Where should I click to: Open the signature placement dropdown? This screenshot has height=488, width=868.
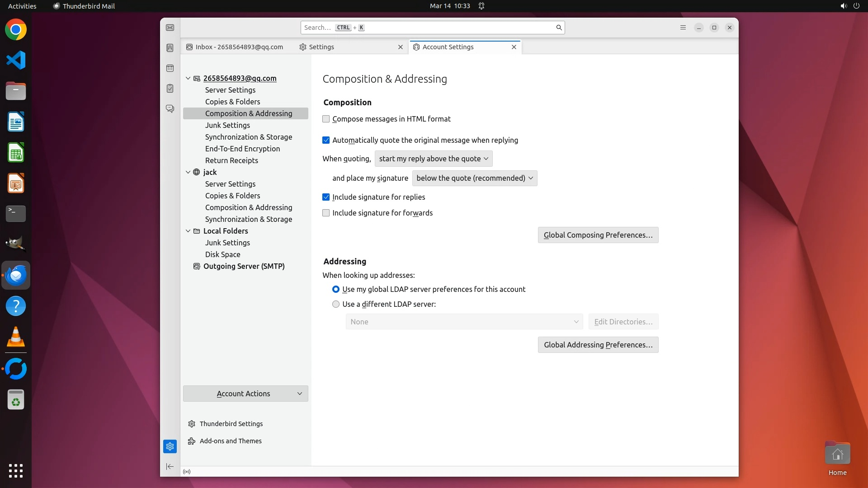click(474, 178)
